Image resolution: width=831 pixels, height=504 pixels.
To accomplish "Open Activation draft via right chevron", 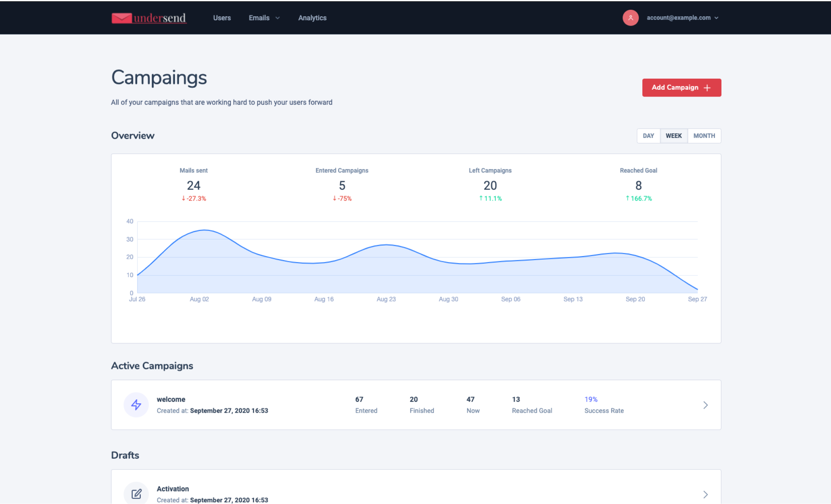I will [705, 494].
